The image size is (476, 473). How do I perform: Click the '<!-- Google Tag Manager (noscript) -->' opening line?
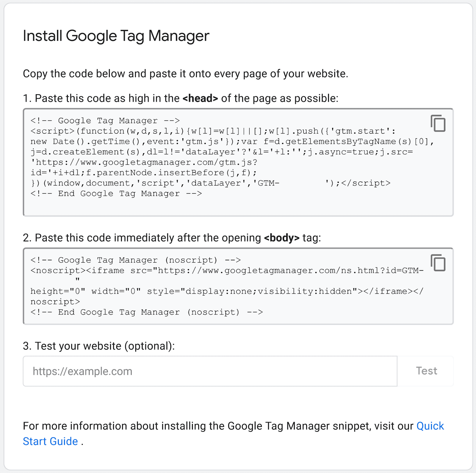135,260
